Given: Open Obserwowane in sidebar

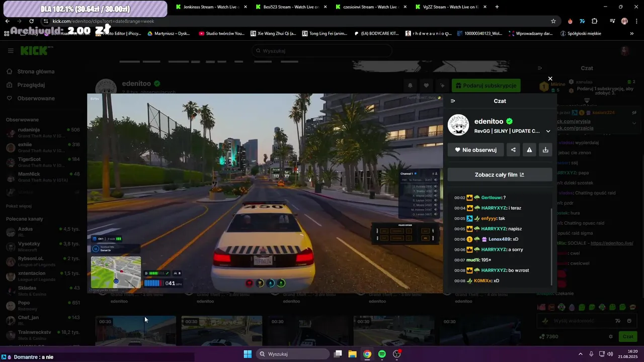Looking at the screenshot, I should pyautogui.click(x=36, y=98).
